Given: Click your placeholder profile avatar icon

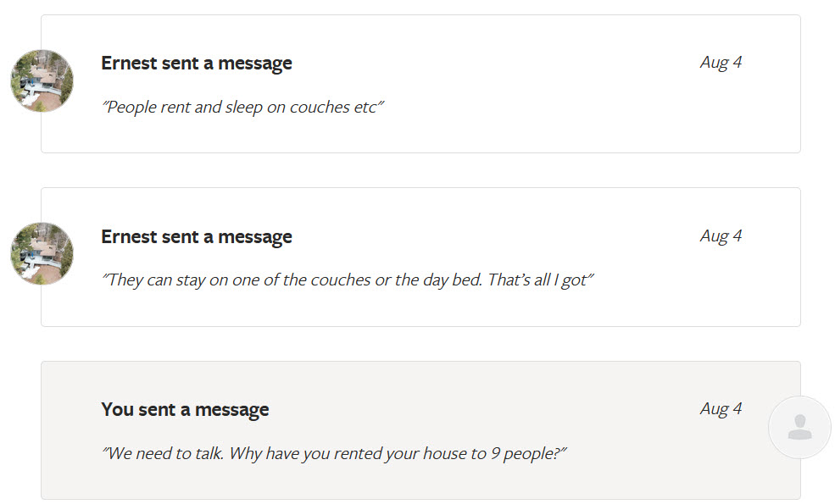Looking at the screenshot, I should [799, 428].
